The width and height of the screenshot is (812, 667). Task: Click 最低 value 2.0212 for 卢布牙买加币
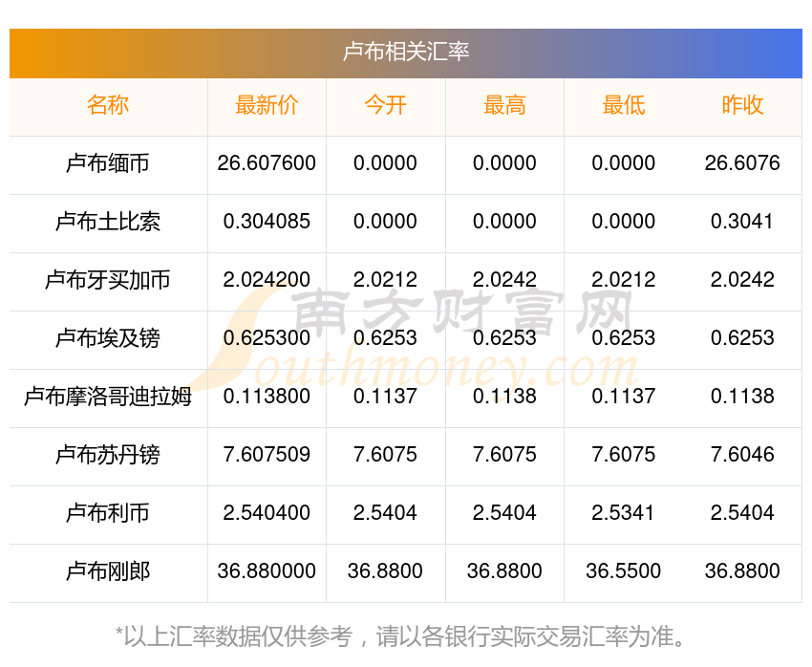point(624,280)
